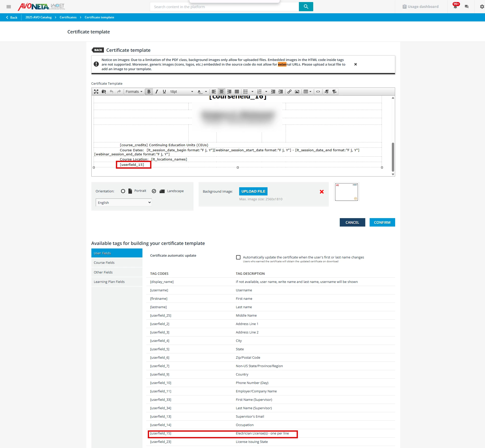The image size is (485, 448).
Task: Switch to the Course Fields tab
Action: [x=117, y=263]
